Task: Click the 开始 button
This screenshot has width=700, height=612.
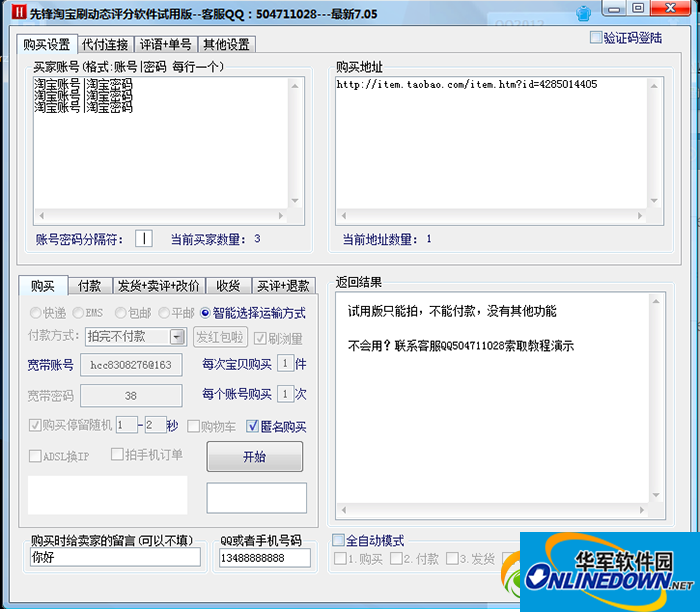Action: (254, 456)
